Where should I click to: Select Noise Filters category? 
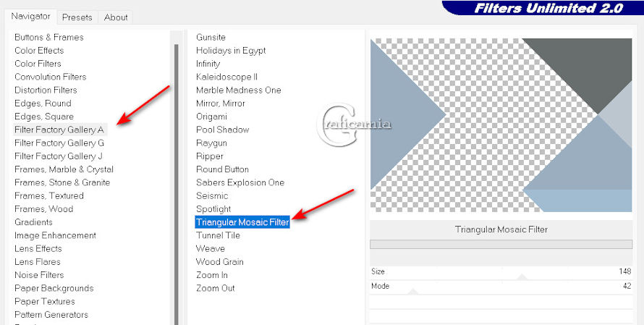click(39, 275)
